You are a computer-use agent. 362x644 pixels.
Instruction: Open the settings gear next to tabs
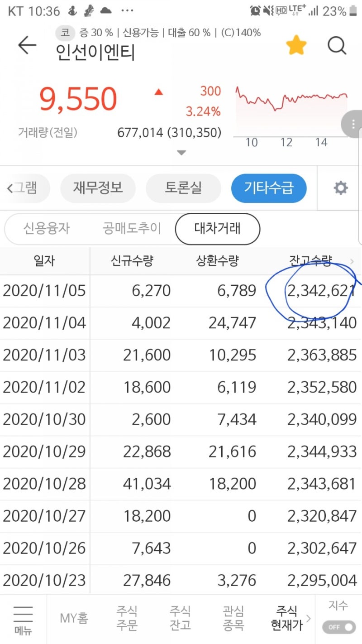tap(341, 188)
